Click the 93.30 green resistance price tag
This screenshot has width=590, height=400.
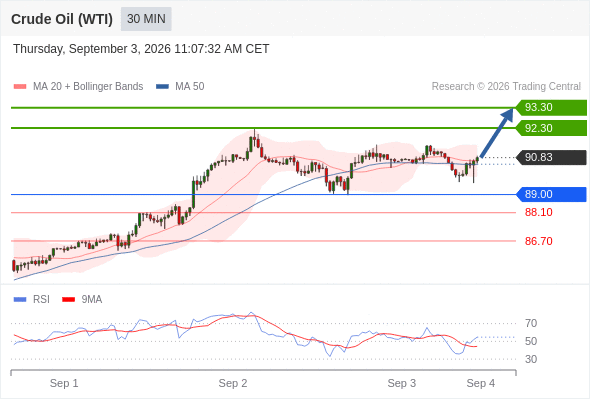[x=551, y=108]
